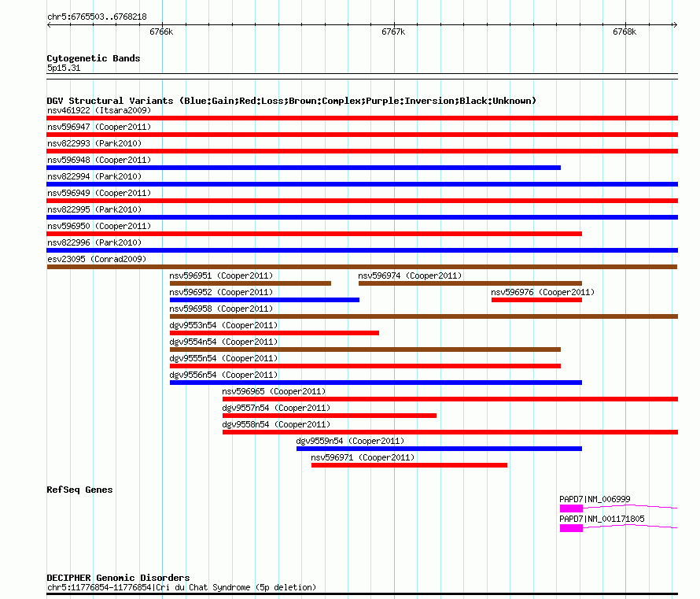This screenshot has height=599, width=700.
Task: Click nsv596965 (Cooper2011) label
Action: 274,391
